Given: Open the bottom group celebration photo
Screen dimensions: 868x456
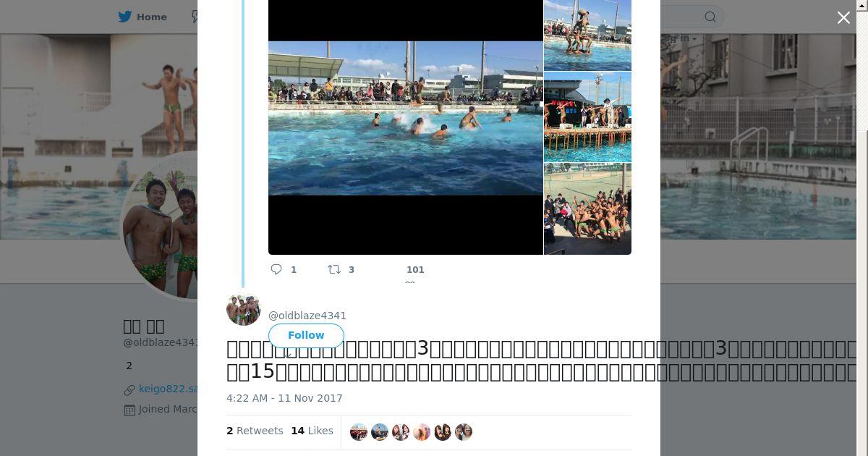Looking at the screenshot, I should tap(587, 209).
